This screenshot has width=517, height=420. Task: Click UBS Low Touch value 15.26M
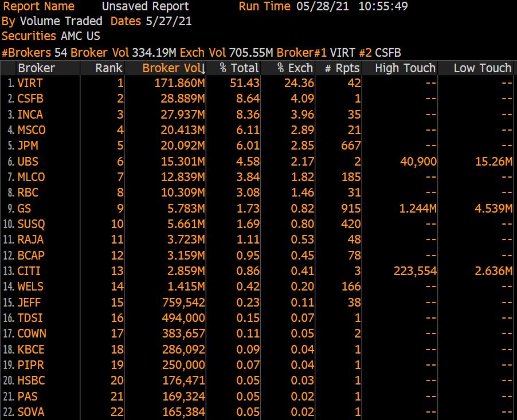pos(494,161)
